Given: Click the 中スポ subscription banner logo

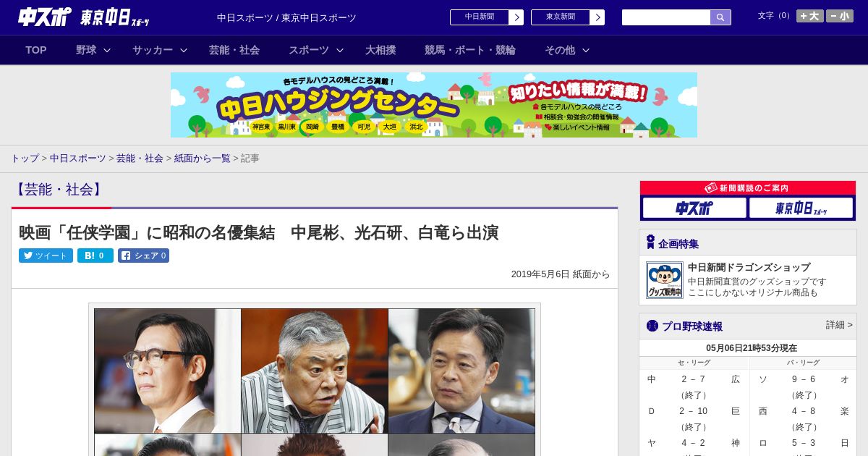Looking at the screenshot, I should click(x=694, y=208).
